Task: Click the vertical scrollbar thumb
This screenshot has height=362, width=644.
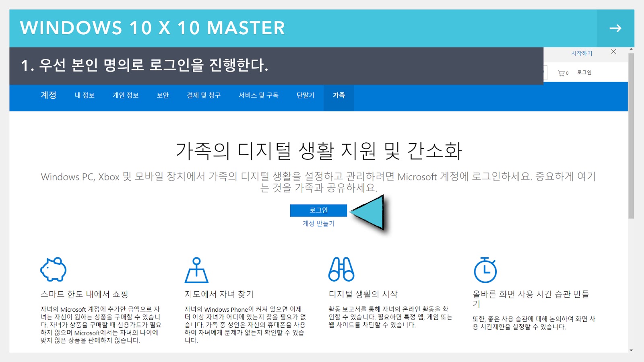Action: 631,136
